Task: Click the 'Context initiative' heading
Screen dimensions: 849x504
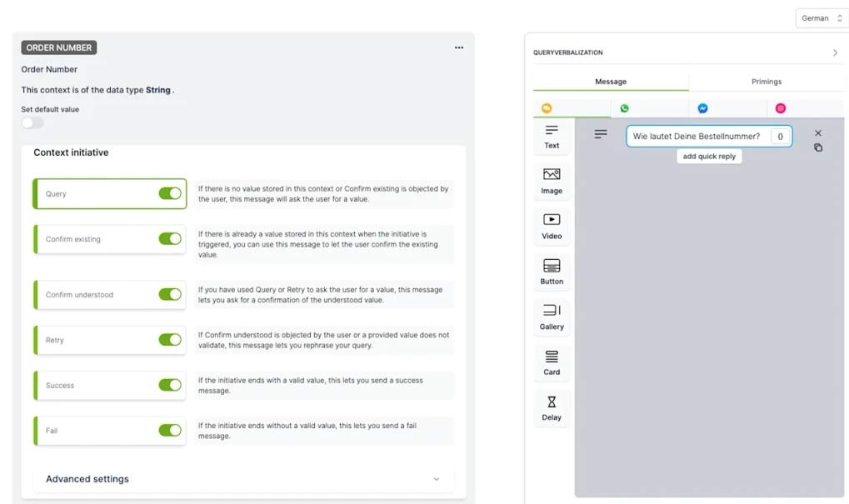Action: (x=71, y=152)
